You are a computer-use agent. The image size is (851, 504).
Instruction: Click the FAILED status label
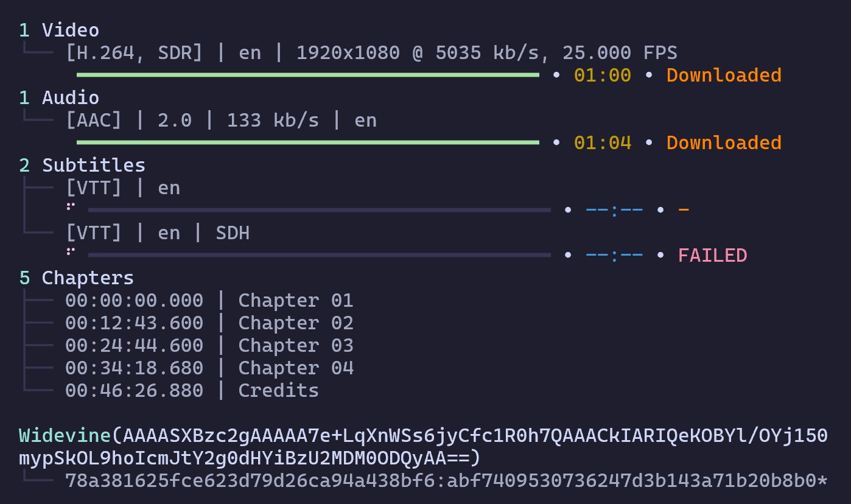[712, 256]
